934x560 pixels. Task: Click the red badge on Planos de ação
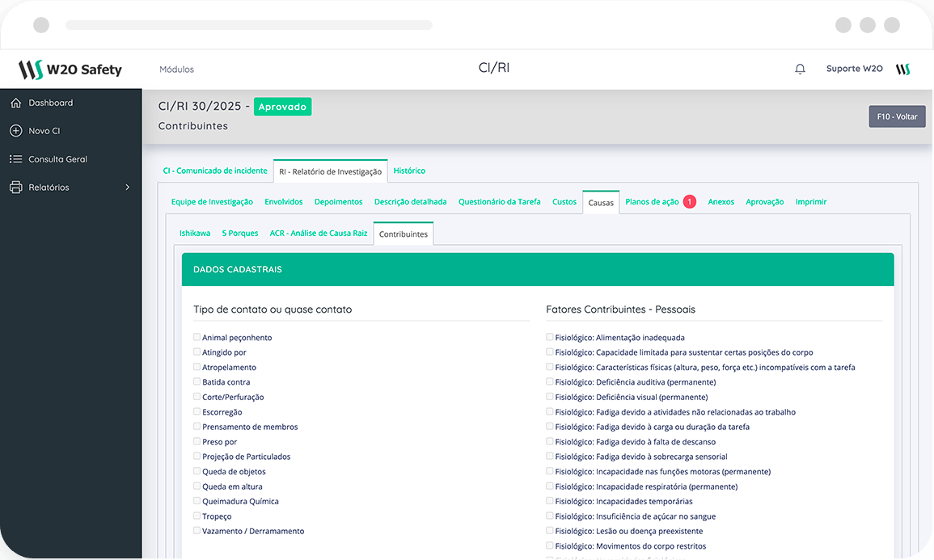pyautogui.click(x=689, y=202)
